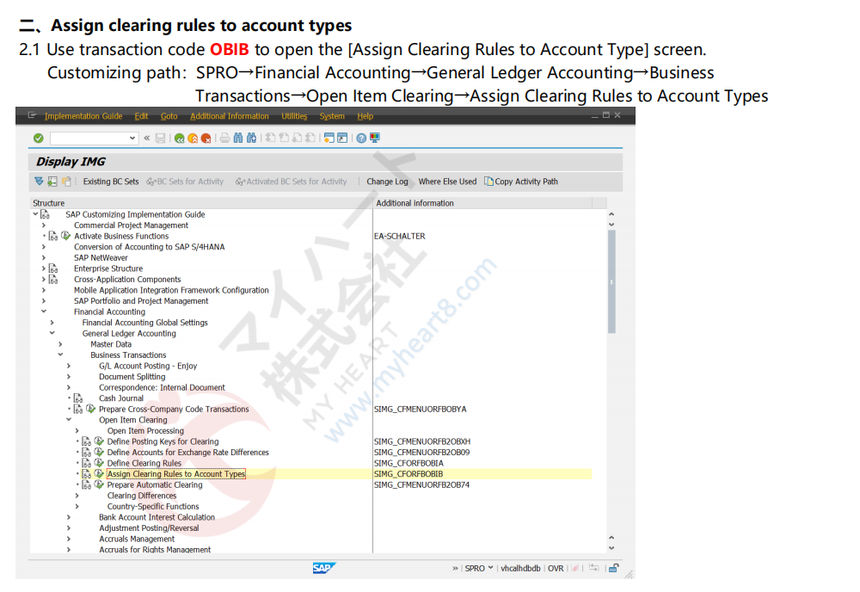Click the Create New Session icon

pyautogui.click(x=329, y=138)
